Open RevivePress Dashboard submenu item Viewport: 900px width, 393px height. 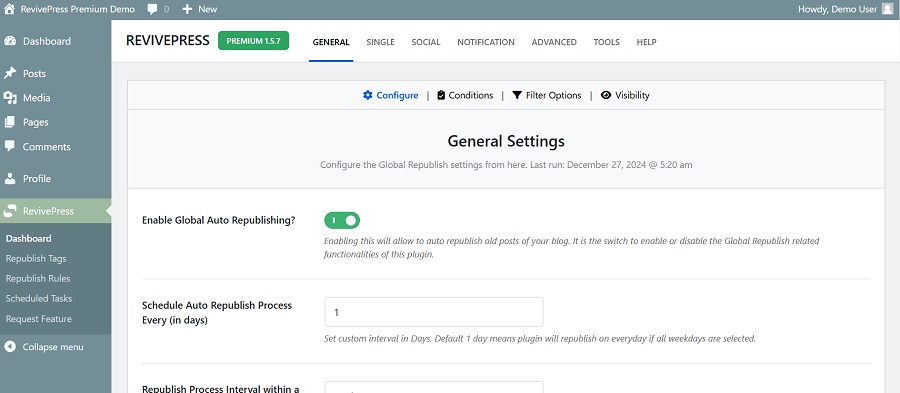[29, 239]
